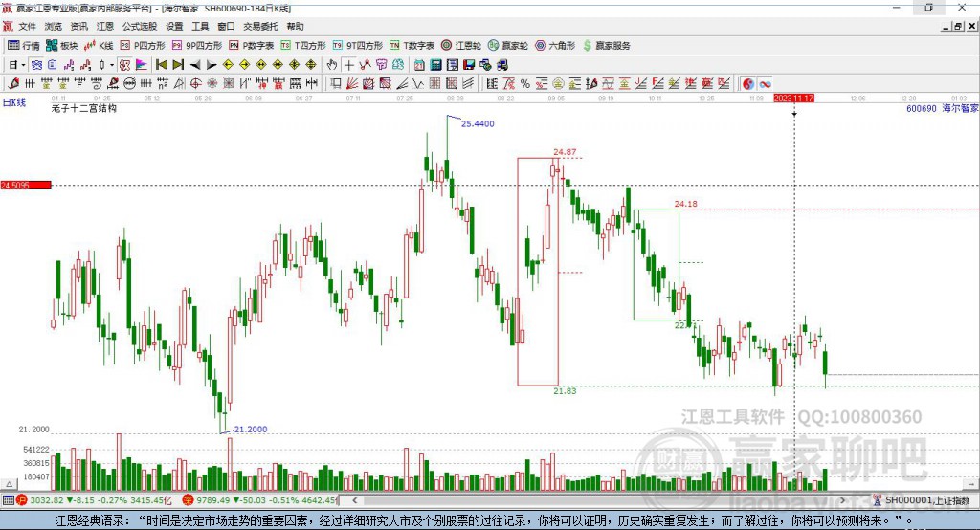Screen dimensions: 980x530
Task: Select the hand pan tool
Action: pos(332,65)
